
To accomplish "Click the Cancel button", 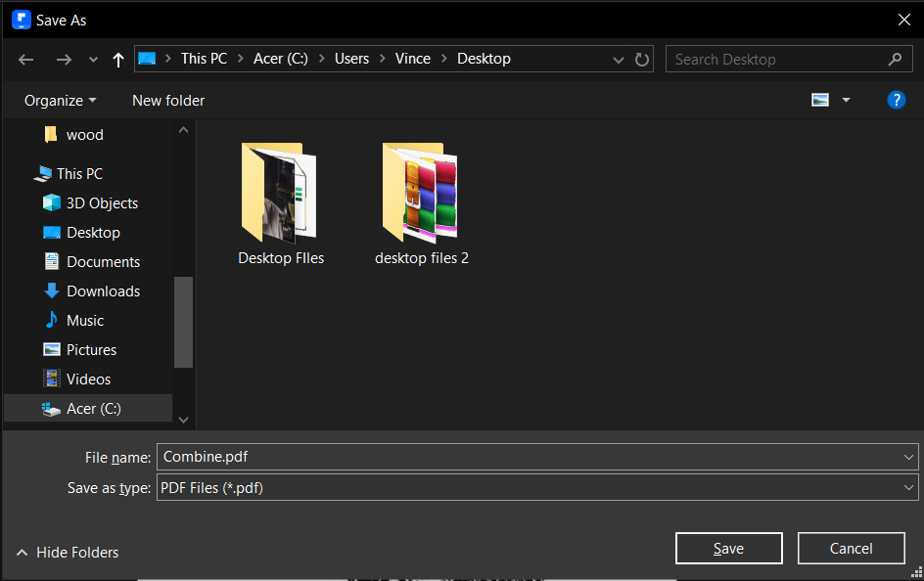I will coord(851,548).
